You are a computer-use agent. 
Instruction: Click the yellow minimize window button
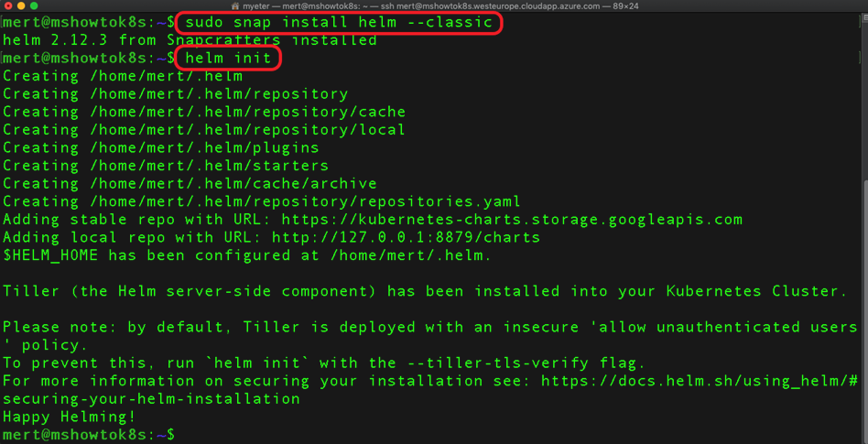point(22,5)
